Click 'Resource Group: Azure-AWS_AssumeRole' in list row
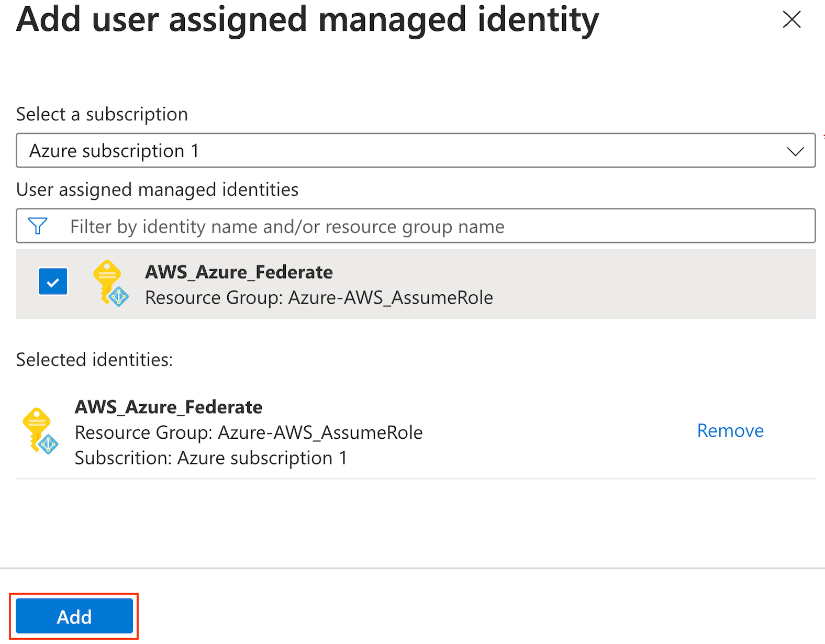The width and height of the screenshot is (825, 644). click(319, 297)
